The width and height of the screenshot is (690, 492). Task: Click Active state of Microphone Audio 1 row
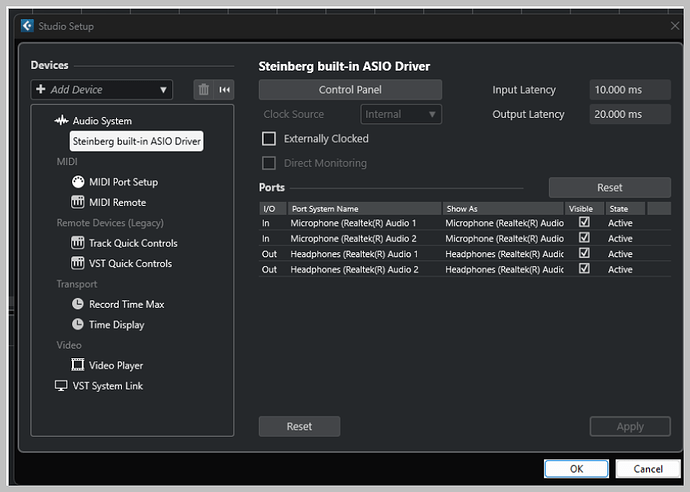pos(620,223)
